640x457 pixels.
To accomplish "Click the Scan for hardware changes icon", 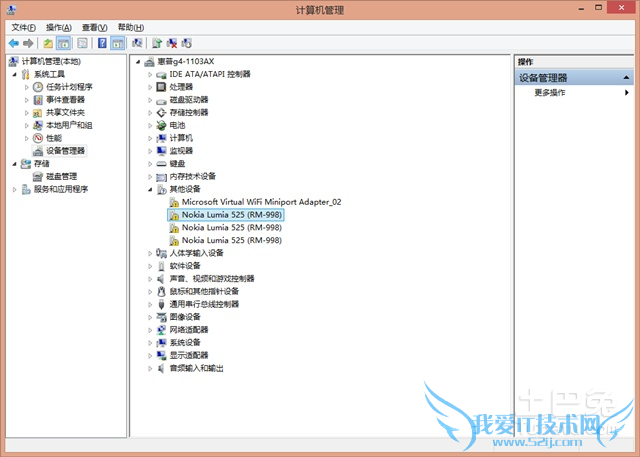I will tap(137, 43).
